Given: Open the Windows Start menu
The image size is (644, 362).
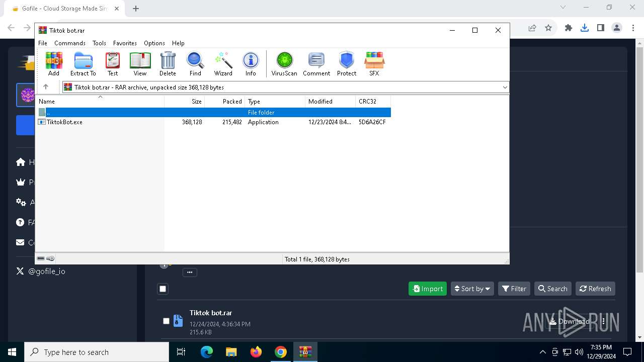Looking at the screenshot, I should [x=12, y=352].
